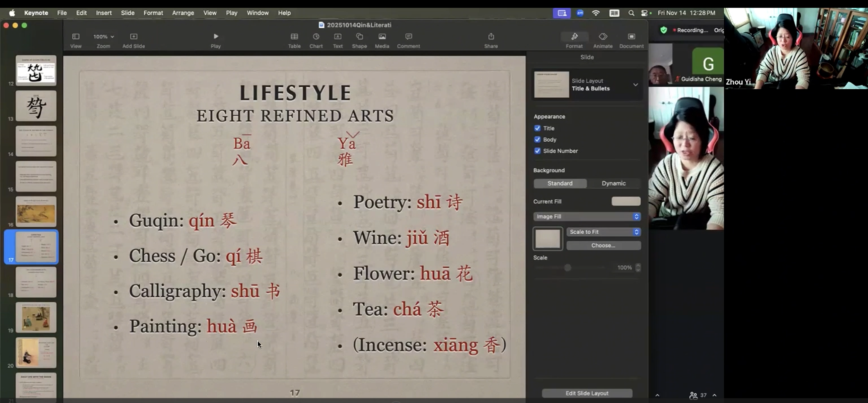868x403 pixels.
Task: Switch to Dynamic background tab
Action: tap(613, 184)
